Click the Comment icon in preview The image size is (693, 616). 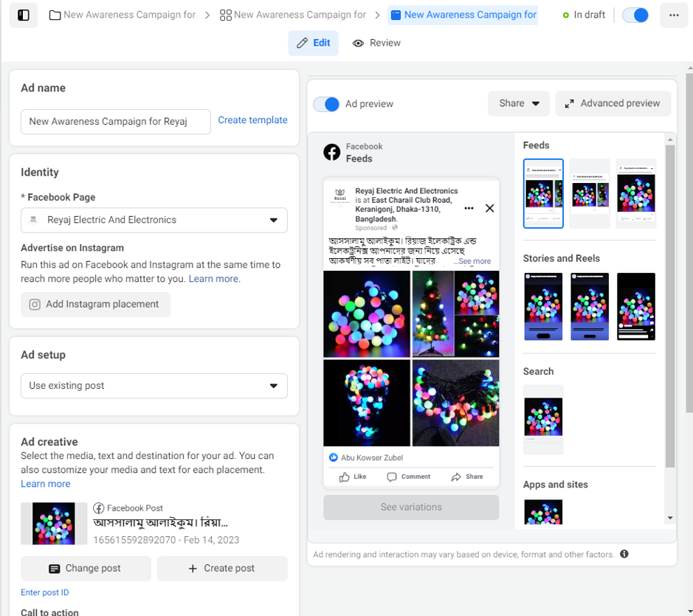[x=392, y=477]
